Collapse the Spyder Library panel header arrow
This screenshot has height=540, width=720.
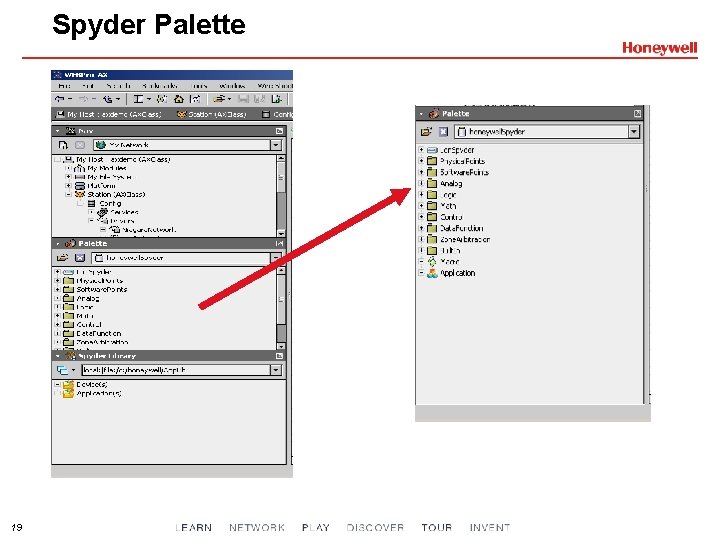click(x=57, y=356)
